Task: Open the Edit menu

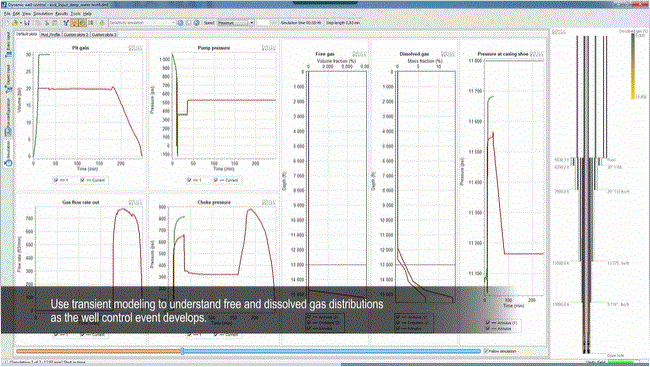Action: coord(16,14)
